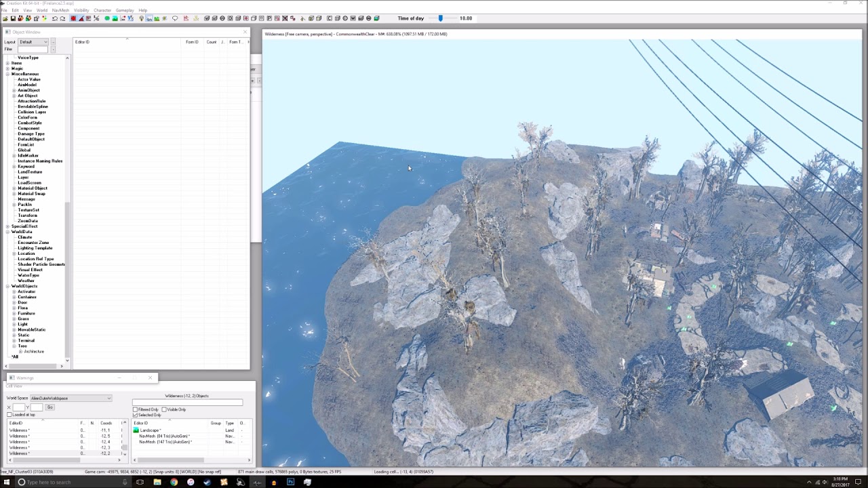Toggle the lightbulb lighting toolbar icon
Screen dimensions: 868x488
click(141, 18)
